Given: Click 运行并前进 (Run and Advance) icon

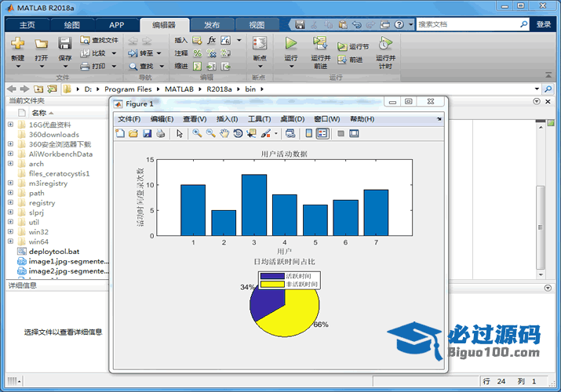Looking at the screenshot, I should pyautogui.click(x=320, y=43).
